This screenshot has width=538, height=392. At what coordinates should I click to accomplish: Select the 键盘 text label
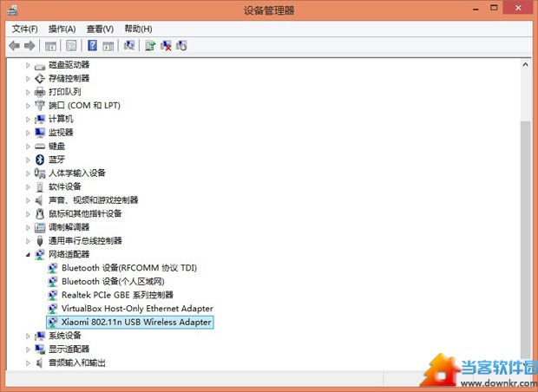[56, 146]
